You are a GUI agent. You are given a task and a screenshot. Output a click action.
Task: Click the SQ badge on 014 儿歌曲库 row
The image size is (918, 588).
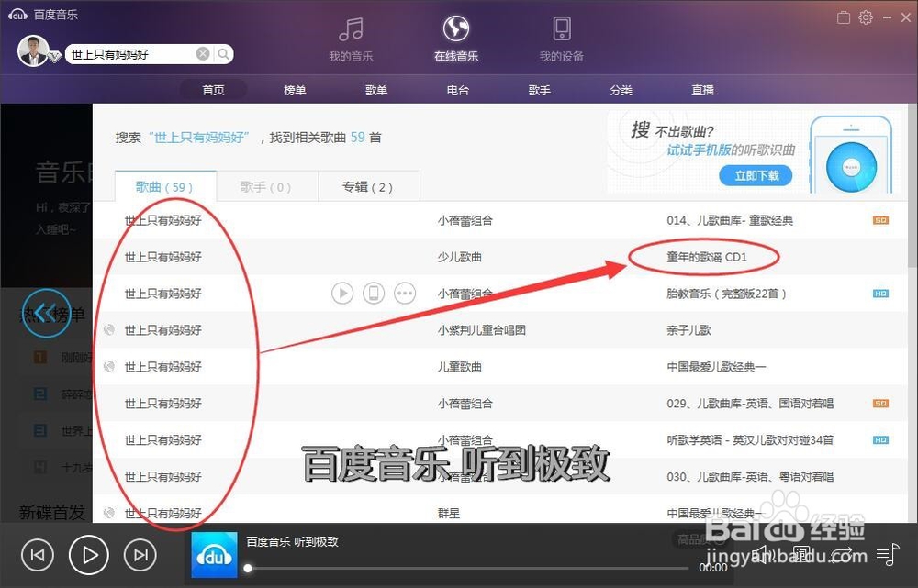(880, 220)
